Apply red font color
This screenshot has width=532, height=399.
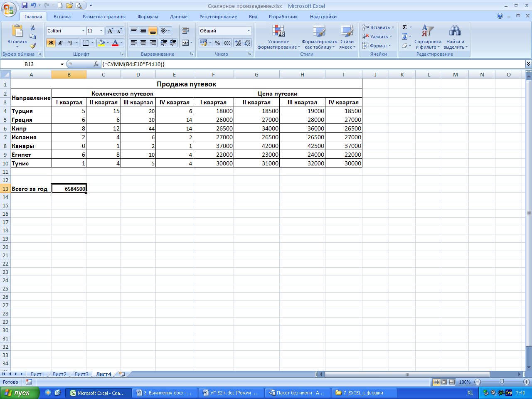pos(115,42)
